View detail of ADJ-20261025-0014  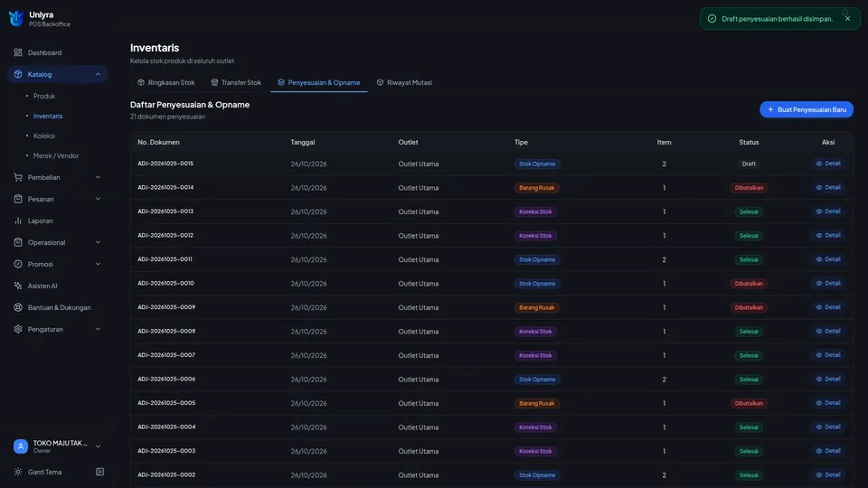828,188
